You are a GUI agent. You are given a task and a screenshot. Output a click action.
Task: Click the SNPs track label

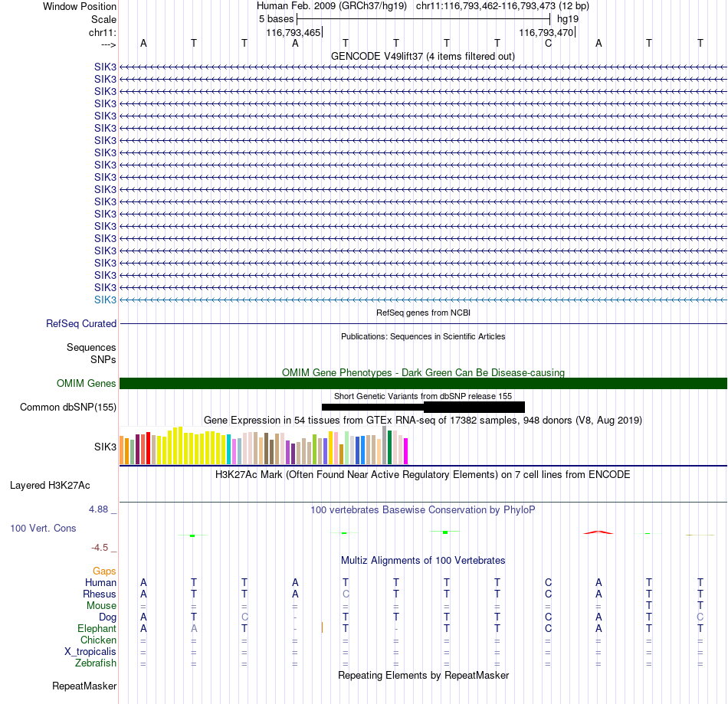pos(103,359)
